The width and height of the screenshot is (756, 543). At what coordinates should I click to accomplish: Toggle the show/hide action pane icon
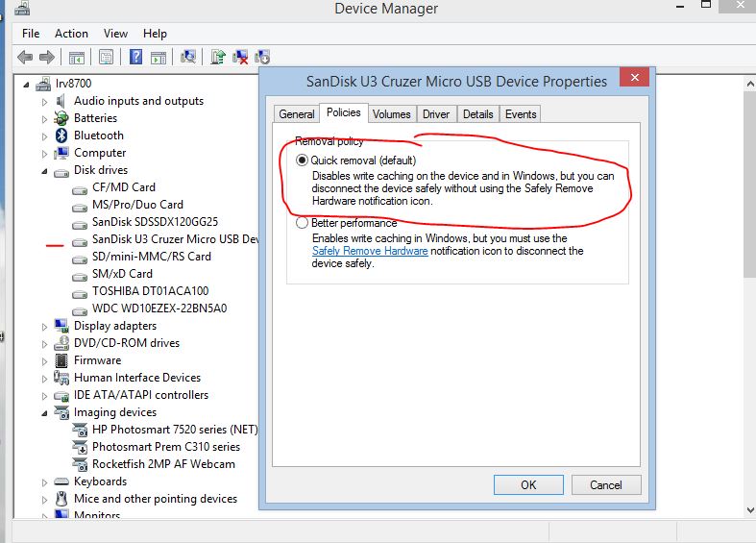tap(159, 58)
